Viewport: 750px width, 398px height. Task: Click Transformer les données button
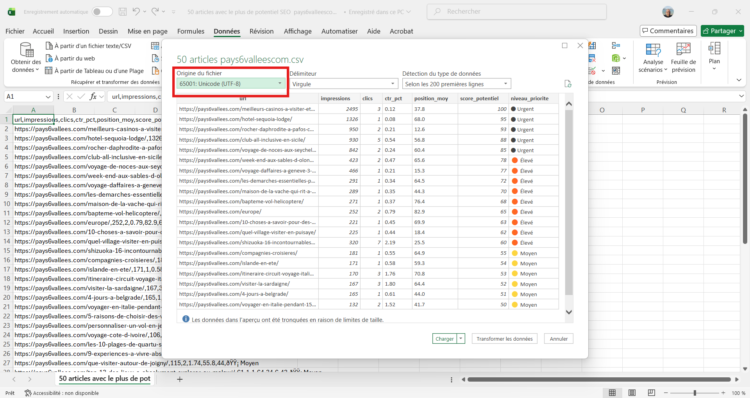click(504, 339)
